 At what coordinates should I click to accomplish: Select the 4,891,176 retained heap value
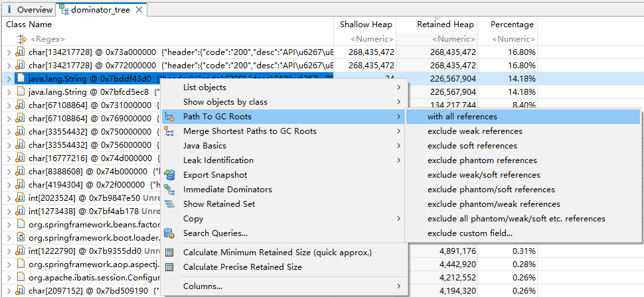457,251
